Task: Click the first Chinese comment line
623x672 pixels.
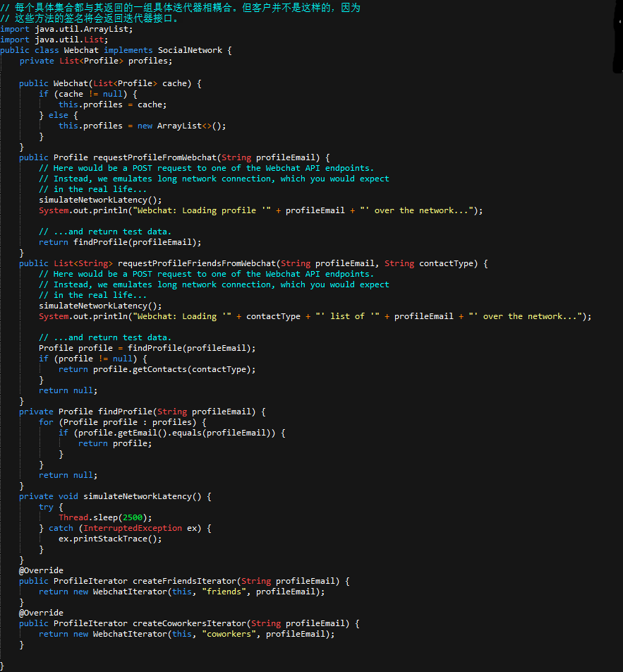Action: tap(180, 8)
